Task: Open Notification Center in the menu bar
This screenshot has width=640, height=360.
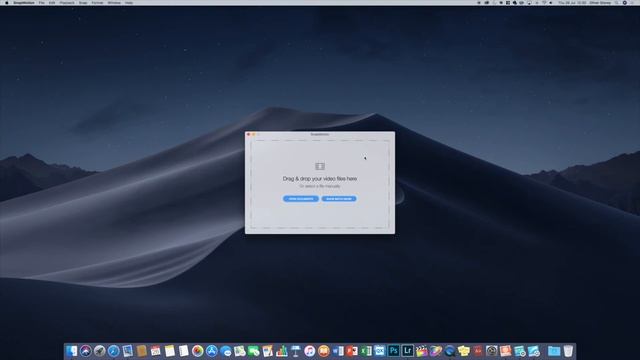Action: point(632,3)
